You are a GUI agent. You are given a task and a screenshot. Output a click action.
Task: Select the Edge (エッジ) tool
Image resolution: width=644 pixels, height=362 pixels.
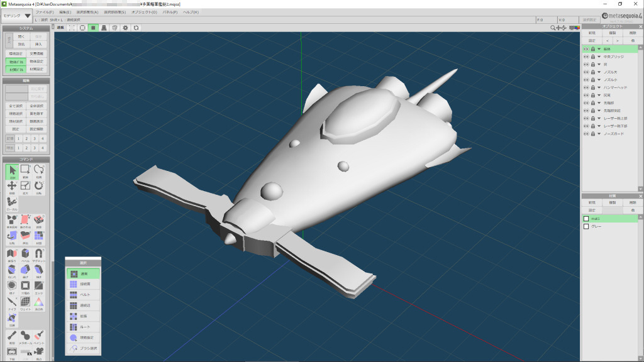click(38, 288)
